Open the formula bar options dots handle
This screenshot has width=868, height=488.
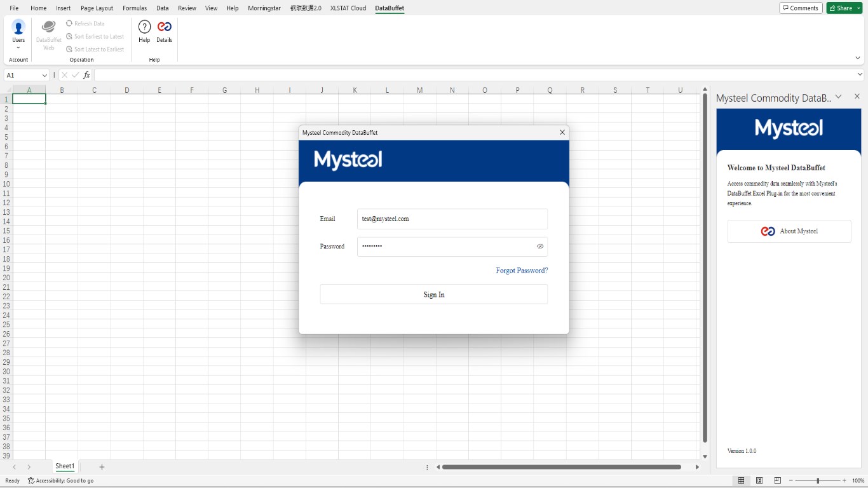(x=54, y=75)
